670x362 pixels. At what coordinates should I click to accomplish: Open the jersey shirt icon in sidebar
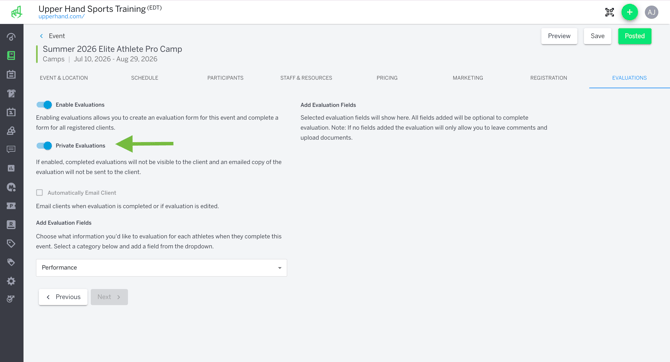coord(11,93)
